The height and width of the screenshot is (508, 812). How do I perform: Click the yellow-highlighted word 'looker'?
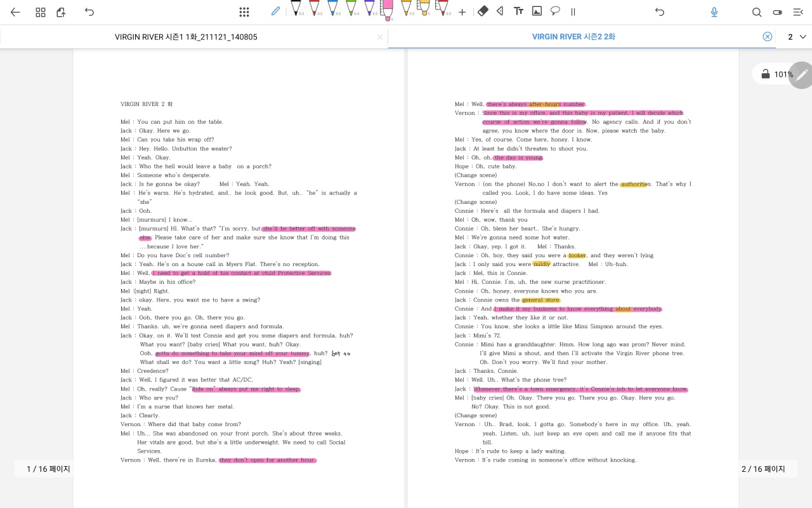pos(577,255)
